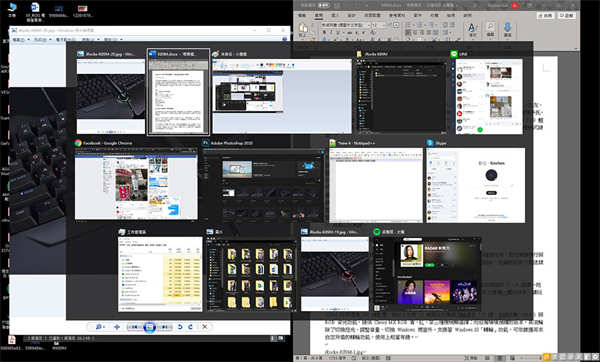Rotate image counterclockwise in Photo Viewer

click(x=180, y=327)
